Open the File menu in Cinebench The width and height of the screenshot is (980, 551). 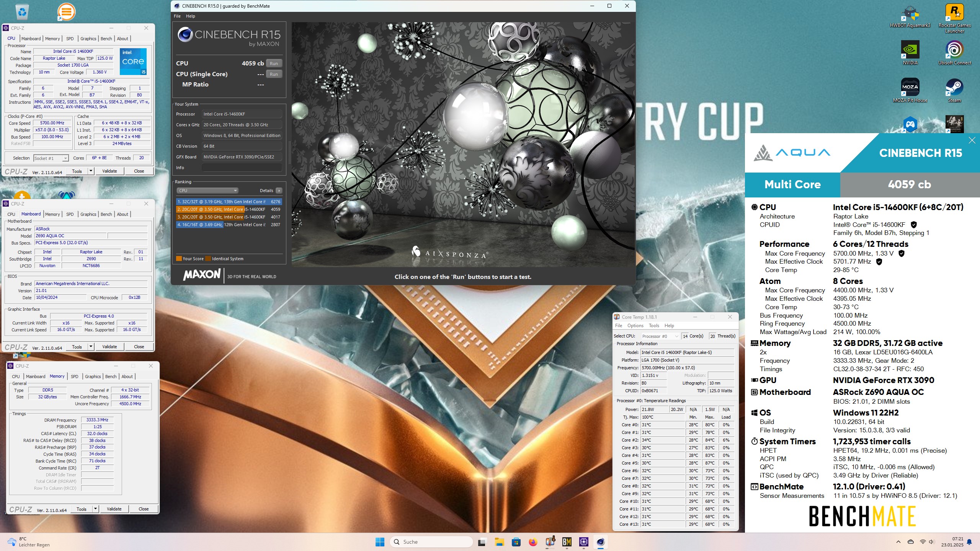[x=177, y=16]
